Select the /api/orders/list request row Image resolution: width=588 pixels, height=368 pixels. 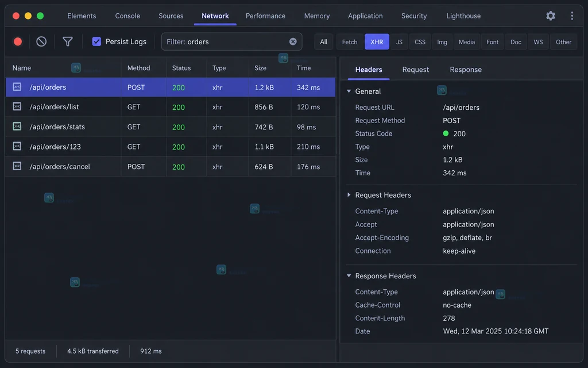point(171,106)
